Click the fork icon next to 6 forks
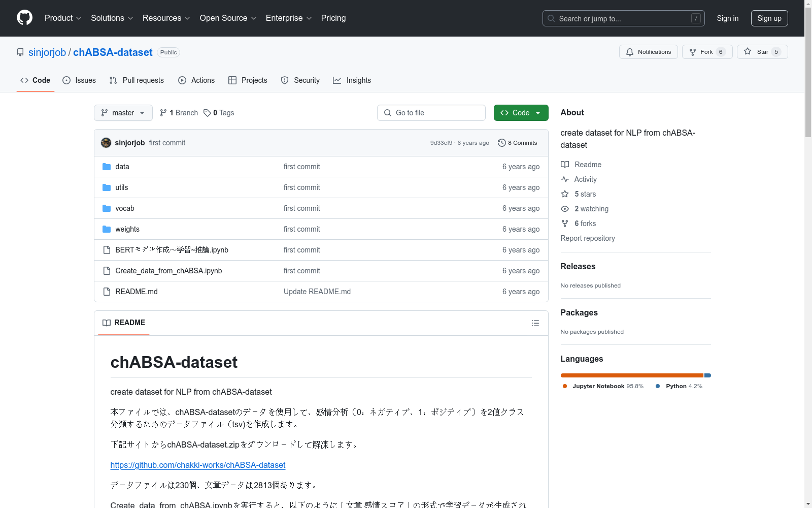 tap(565, 224)
